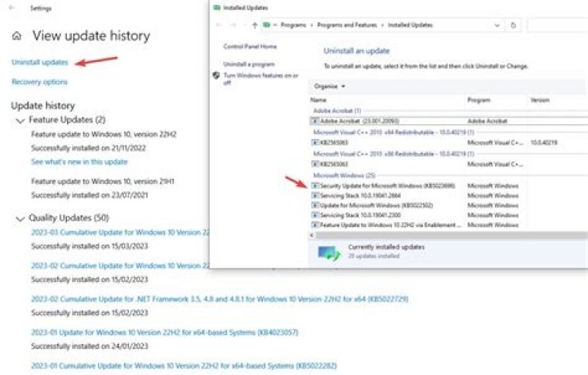Screen dimensions: 588x375
Task: Click the Uninstall updates link
Action: click(x=39, y=62)
